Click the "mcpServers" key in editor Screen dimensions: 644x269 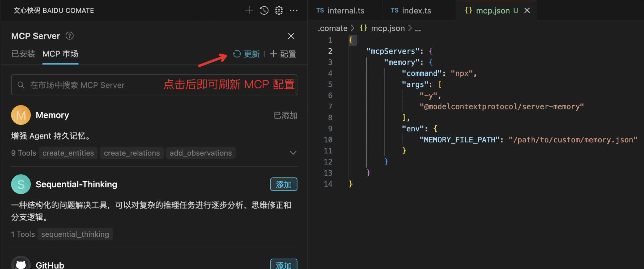point(393,51)
